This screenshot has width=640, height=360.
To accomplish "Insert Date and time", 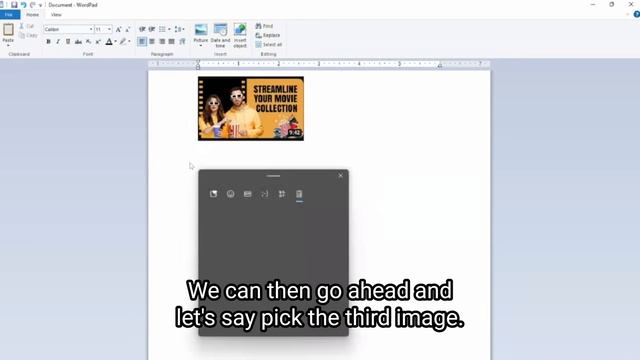I will (x=220, y=36).
